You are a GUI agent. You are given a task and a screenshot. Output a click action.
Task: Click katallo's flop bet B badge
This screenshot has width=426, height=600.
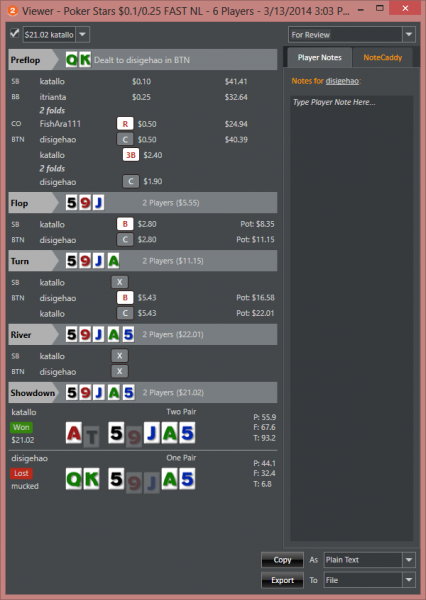[125, 224]
